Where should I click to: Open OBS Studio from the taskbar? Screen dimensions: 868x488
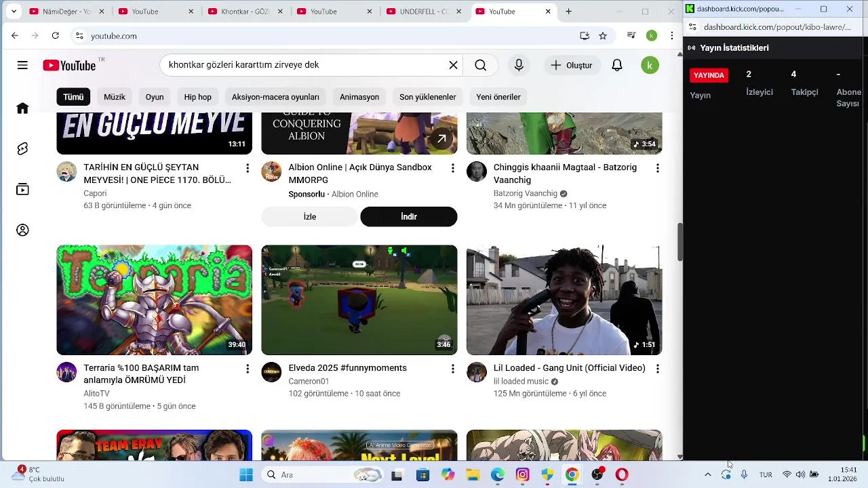pyautogui.click(x=597, y=475)
